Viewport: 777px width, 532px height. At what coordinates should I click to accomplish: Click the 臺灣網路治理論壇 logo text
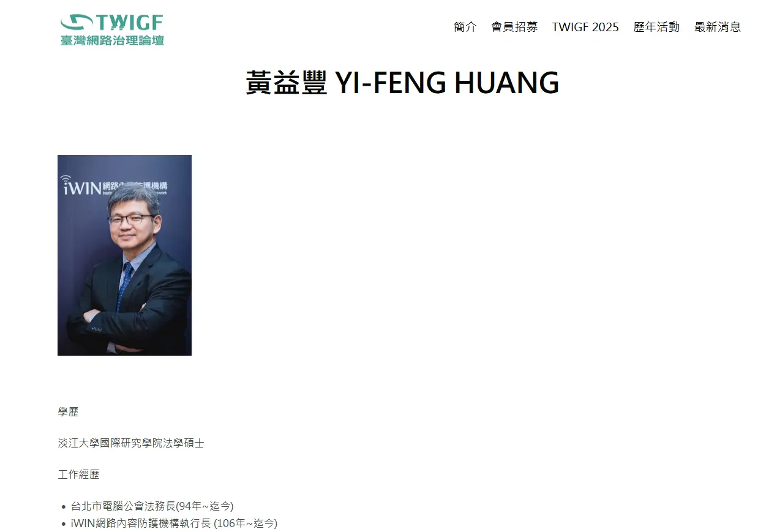112,40
